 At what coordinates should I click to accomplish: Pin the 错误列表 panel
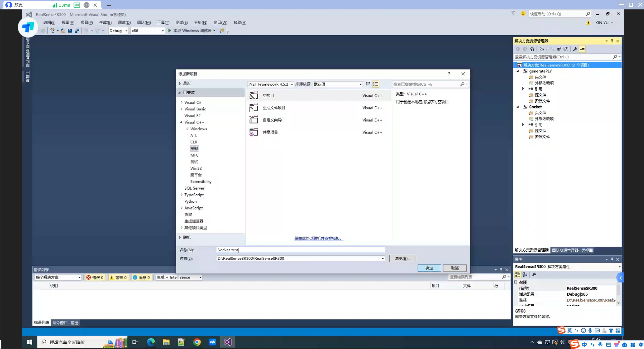pyautogui.click(x=501, y=270)
